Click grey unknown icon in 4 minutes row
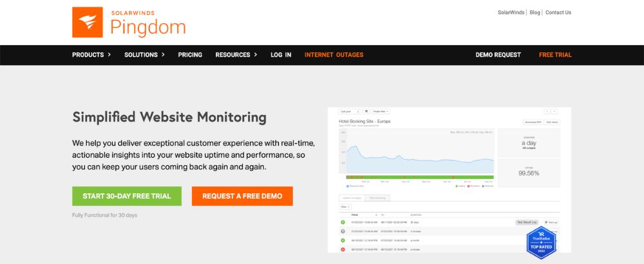The image size is (644, 264). 343,231
